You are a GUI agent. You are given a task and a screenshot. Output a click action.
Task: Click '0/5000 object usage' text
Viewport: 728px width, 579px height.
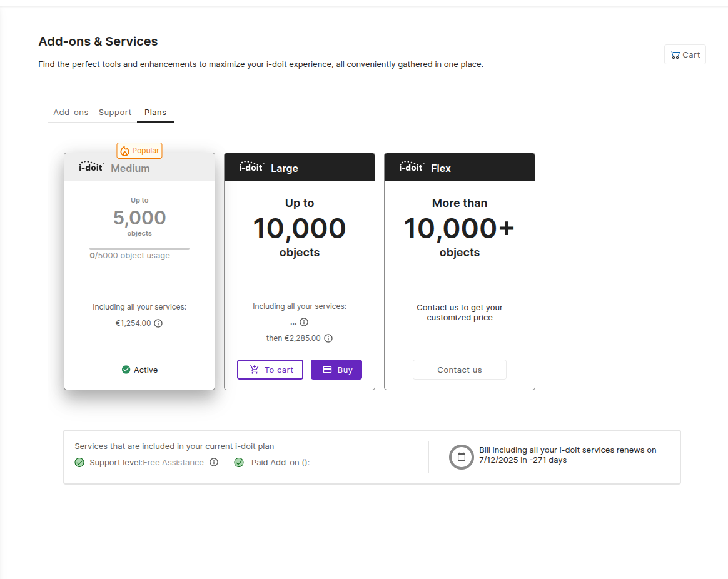[x=129, y=255]
